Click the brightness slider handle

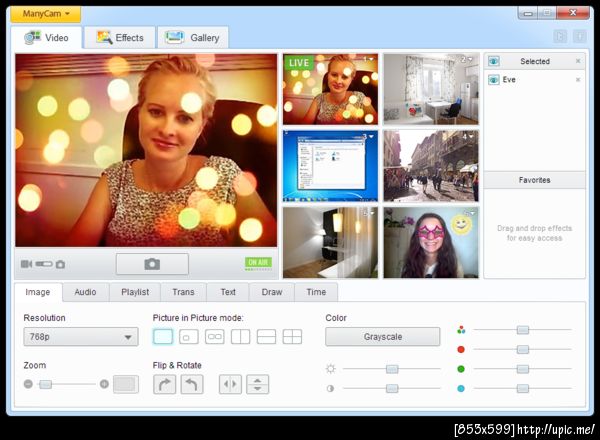point(392,369)
